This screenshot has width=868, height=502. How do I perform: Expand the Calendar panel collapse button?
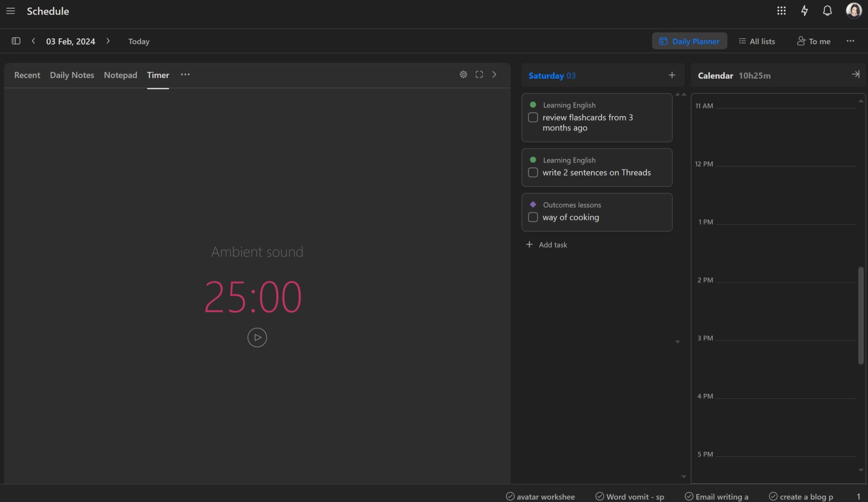click(x=856, y=75)
